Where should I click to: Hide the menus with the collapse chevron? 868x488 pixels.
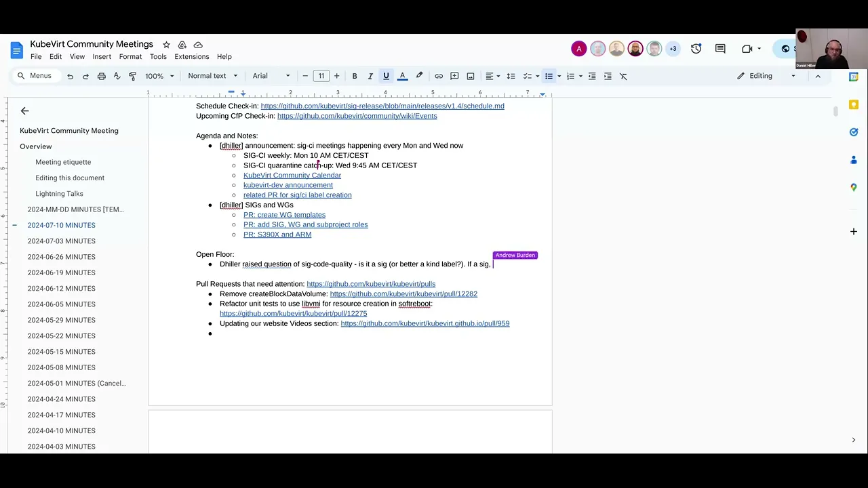[818, 76]
